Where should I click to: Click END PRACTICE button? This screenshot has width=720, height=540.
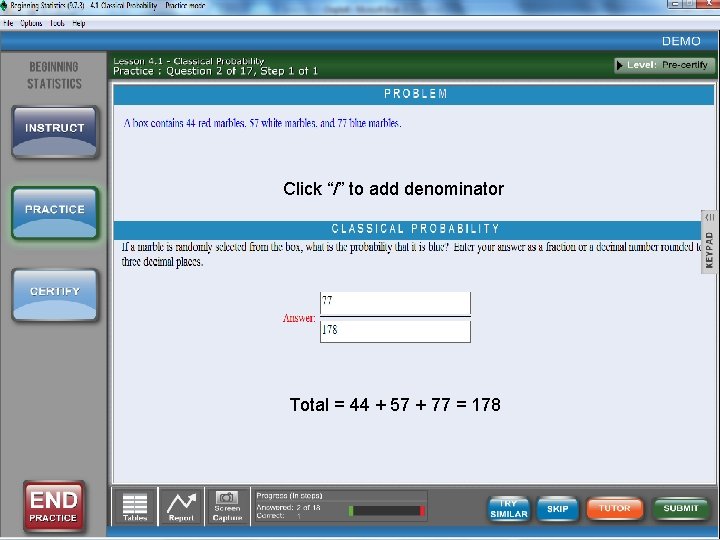tap(54, 506)
